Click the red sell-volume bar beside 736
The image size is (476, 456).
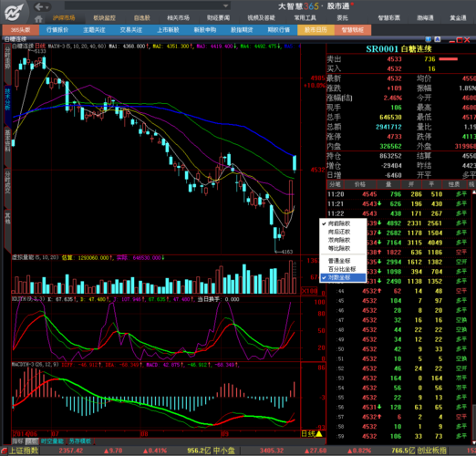coord(449,59)
